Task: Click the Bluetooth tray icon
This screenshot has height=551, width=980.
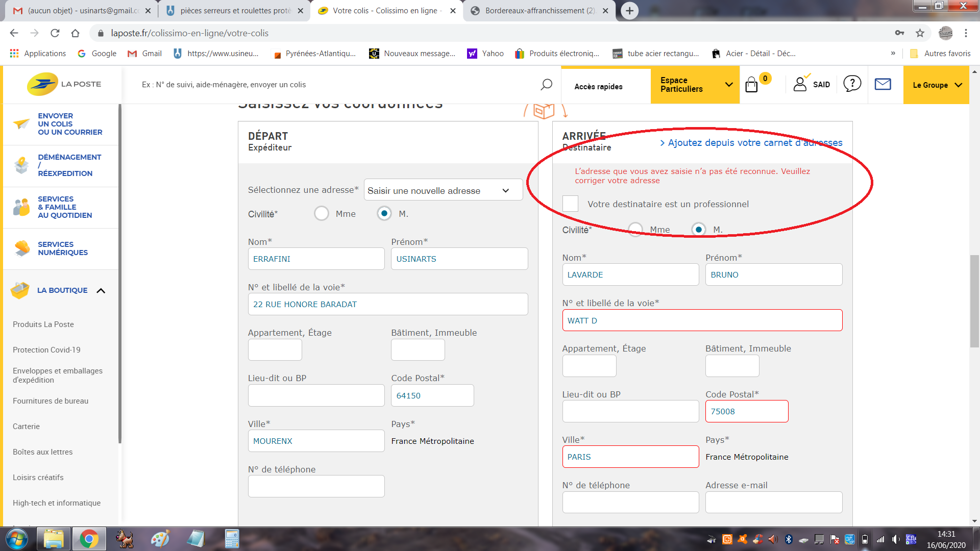Action: 788,539
